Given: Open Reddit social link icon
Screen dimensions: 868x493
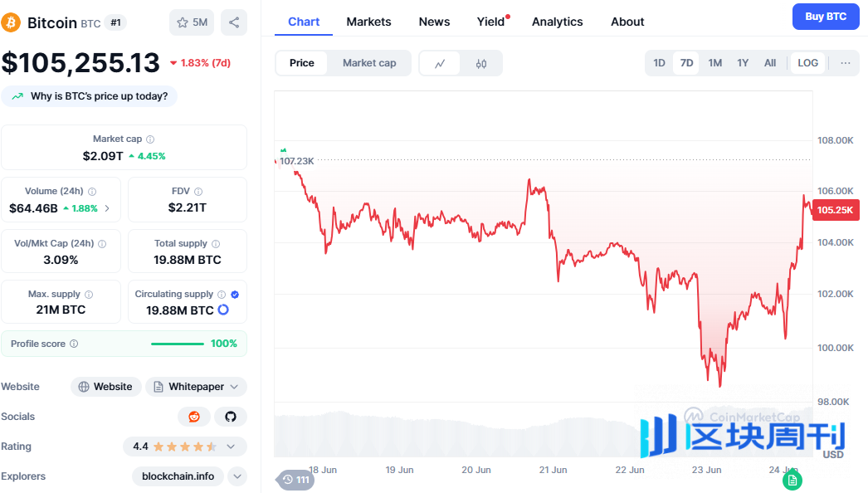Looking at the screenshot, I should (x=194, y=417).
